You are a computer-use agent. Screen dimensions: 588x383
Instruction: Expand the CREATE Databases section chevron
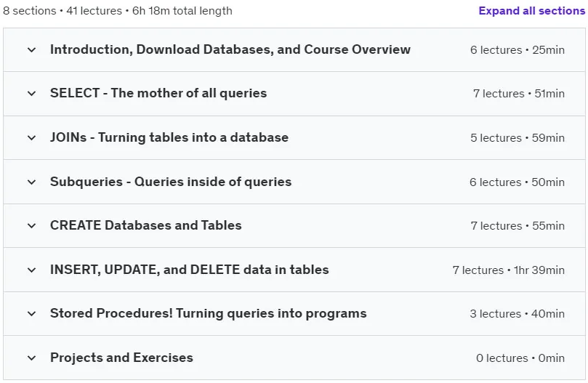point(32,226)
